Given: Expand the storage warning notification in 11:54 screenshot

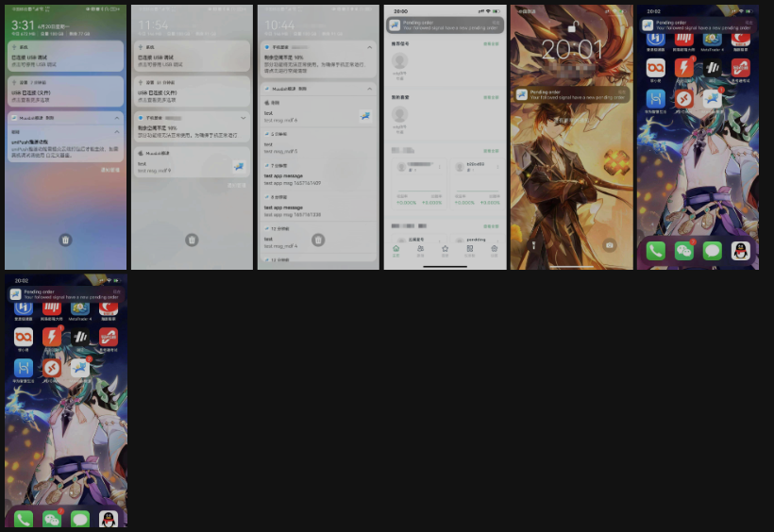Looking at the screenshot, I should (x=243, y=118).
